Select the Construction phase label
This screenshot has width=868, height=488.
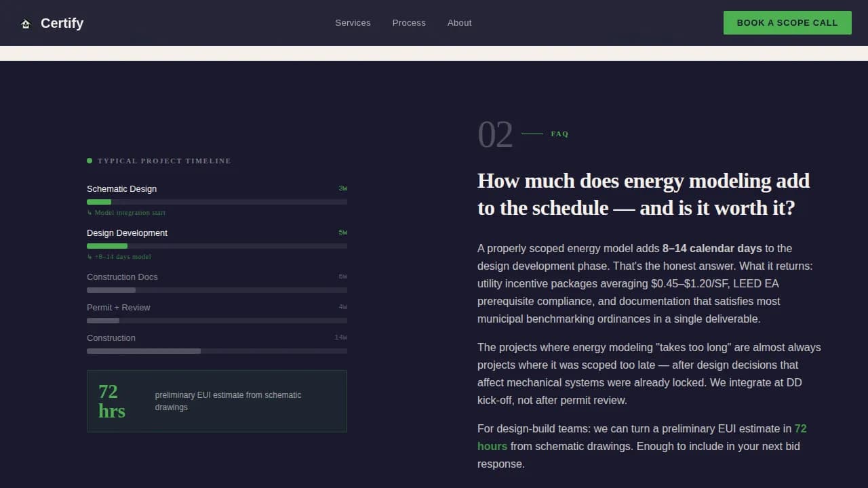coord(111,338)
